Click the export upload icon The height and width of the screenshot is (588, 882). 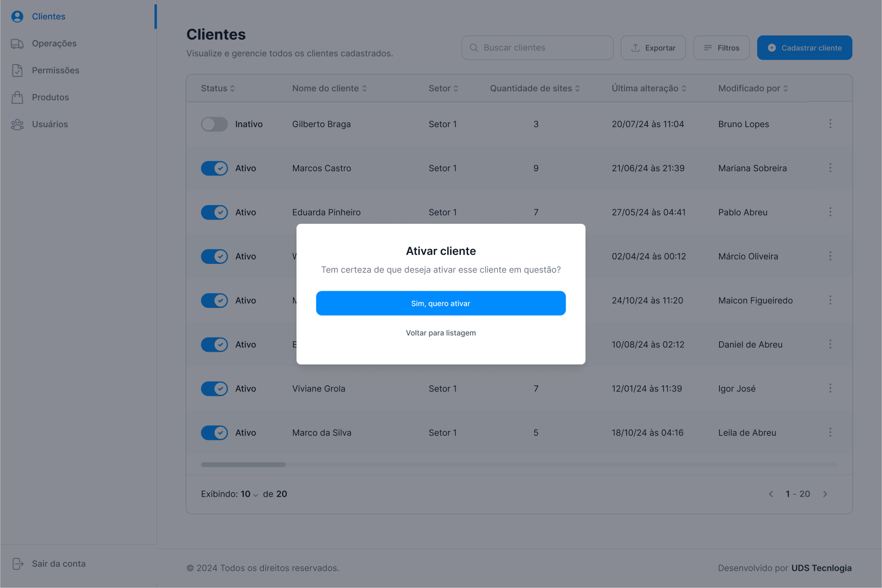635,48
